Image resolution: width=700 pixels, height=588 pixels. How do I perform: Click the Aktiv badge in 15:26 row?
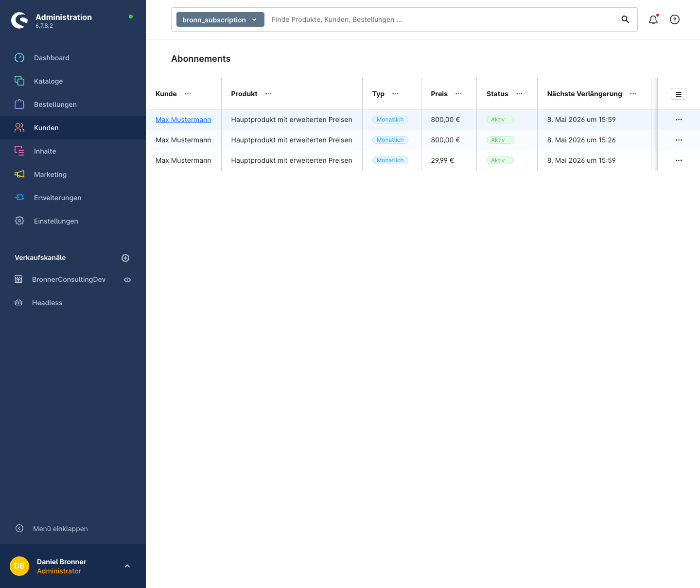(500, 140)
